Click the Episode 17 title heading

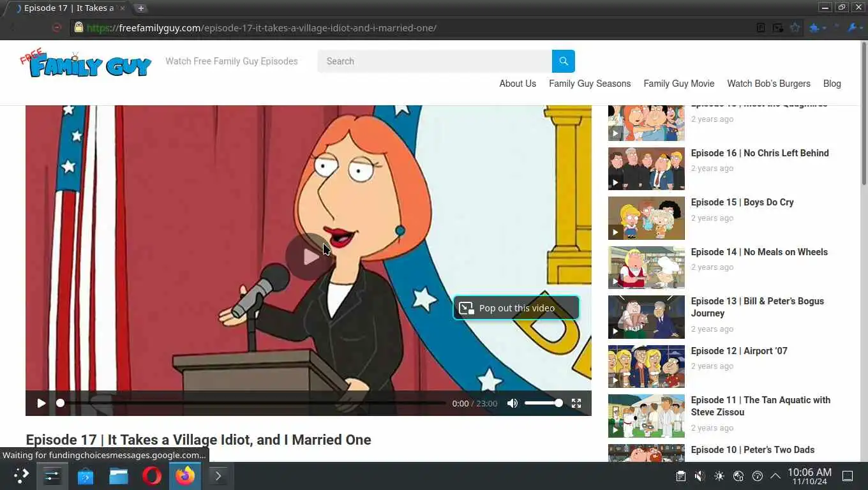tap(198, 440)
